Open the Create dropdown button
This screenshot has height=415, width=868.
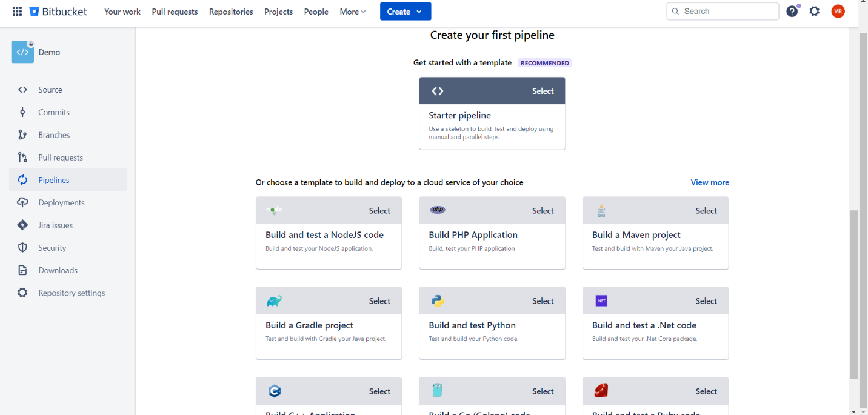pos(406,12)
